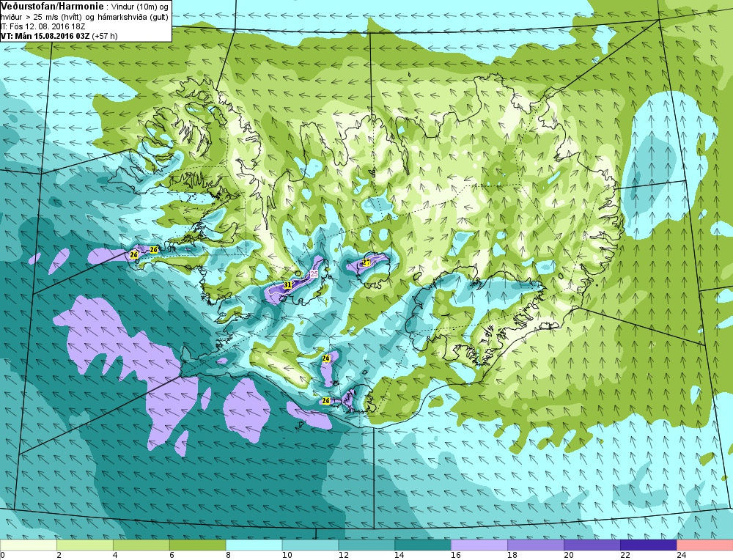Click the dark indigo 22–24 legend swatch
The image size is (733, 560).
pos(648,545)
